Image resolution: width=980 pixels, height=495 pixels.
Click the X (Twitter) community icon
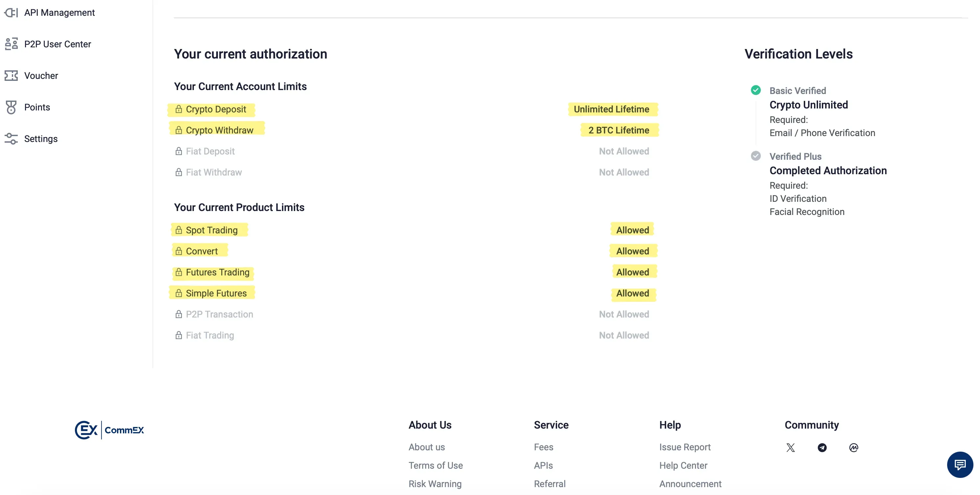[x=791, y=447]
